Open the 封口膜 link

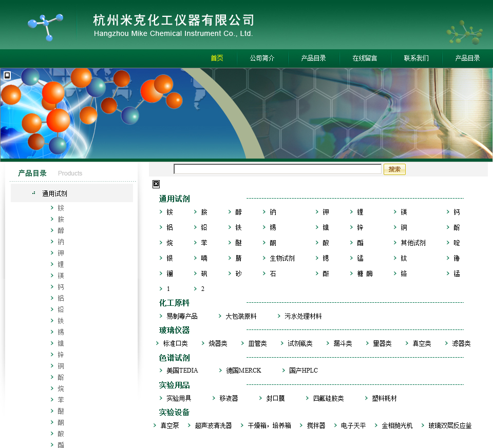(x=275, y=398)
